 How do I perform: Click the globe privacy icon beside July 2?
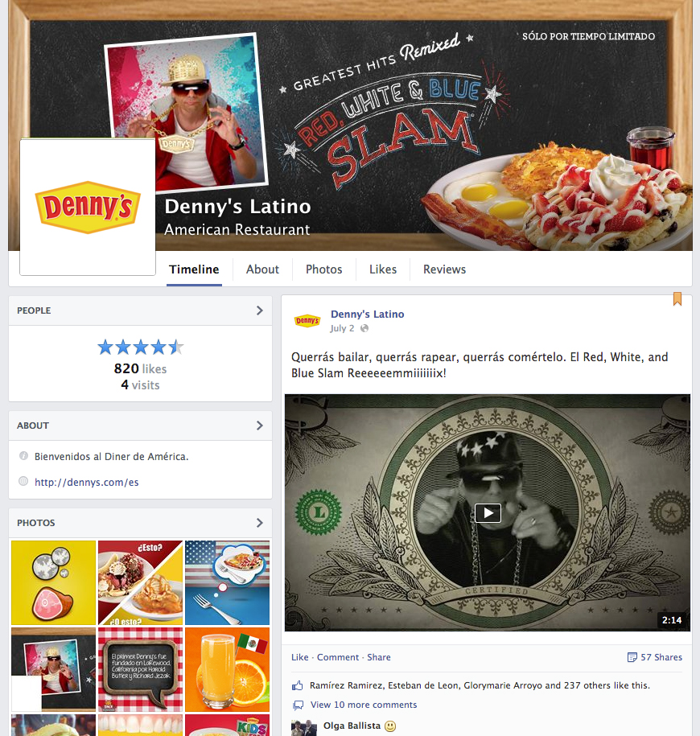click(364, 328)
